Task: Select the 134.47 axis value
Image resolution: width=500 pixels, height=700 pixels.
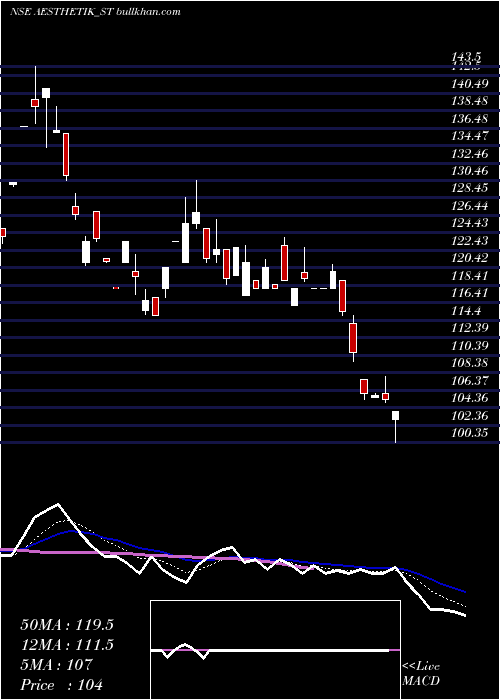Action: click(470, 137)
